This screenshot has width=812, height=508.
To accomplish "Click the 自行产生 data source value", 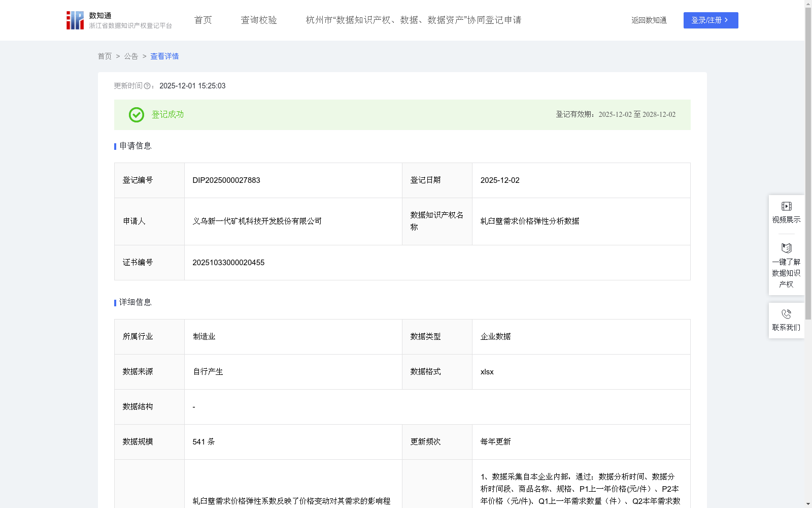I will pyautogui.click(x=208, y=372).
